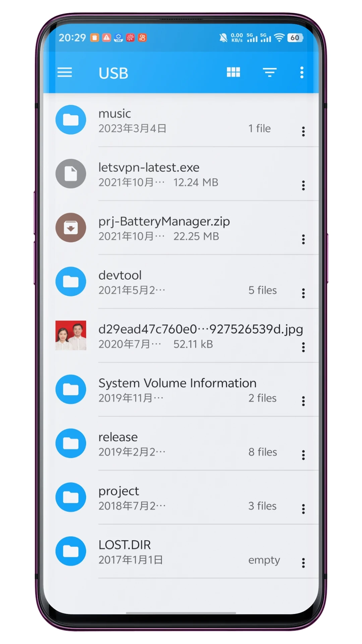Open more options for release folder
The height and width of the screenshot is (644, 362).
coord(303,455)
